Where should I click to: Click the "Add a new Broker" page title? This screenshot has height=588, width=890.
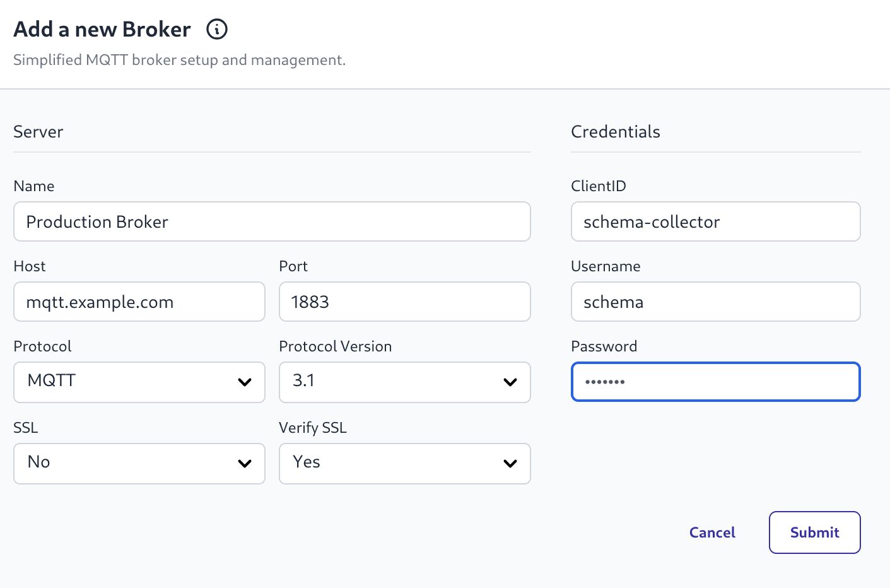(102, 29)
